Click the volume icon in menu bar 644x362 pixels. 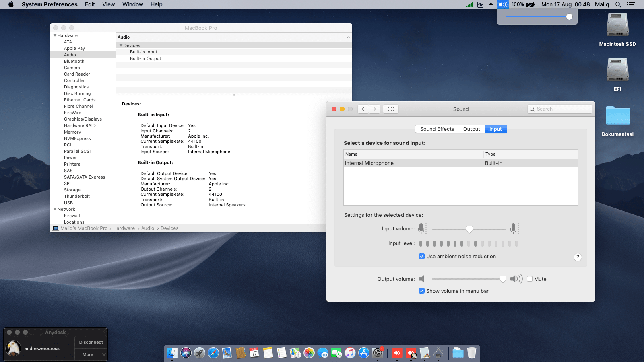click(503, 4)
